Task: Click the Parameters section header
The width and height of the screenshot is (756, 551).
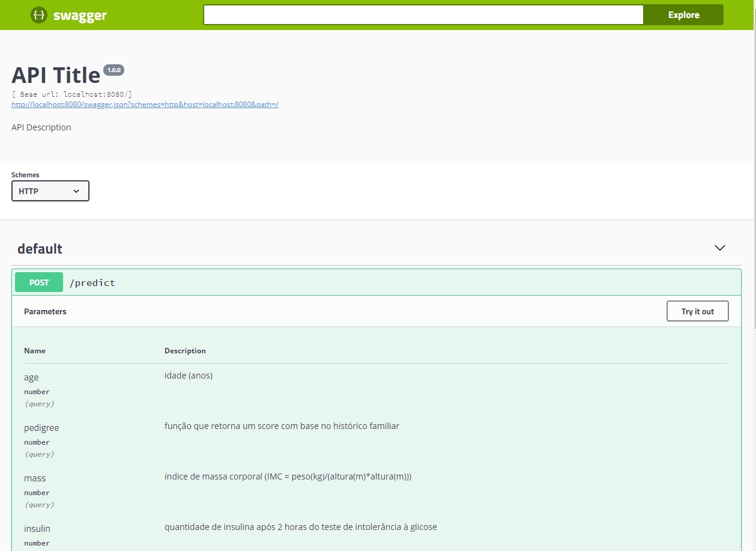Action: coord(45,312)
